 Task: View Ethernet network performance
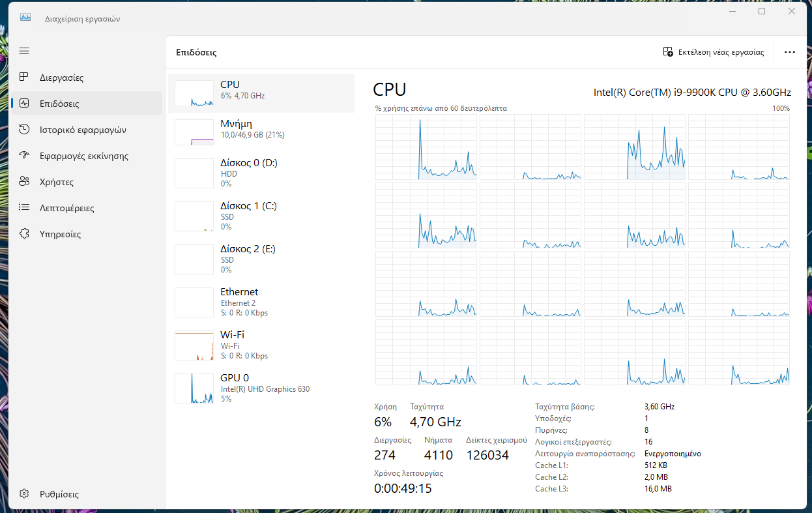coord(261,302)
